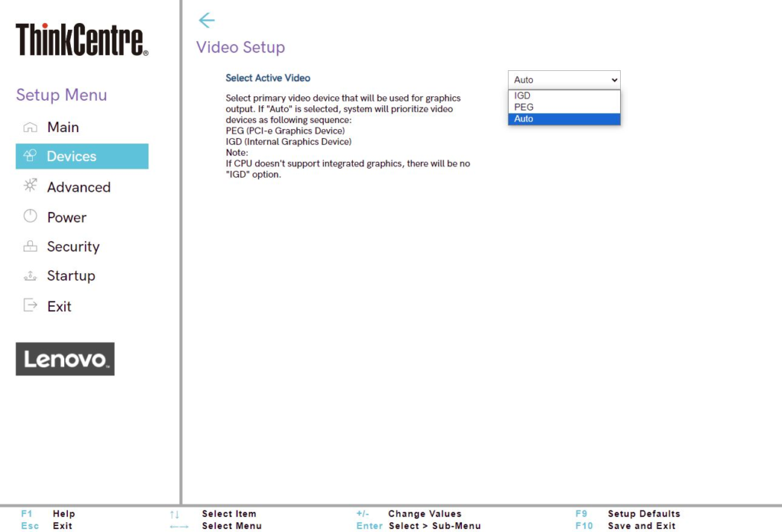Screen dimensions: 782x532
Task: Click the Lenovo logo
Action: click(x=65, y=359)
